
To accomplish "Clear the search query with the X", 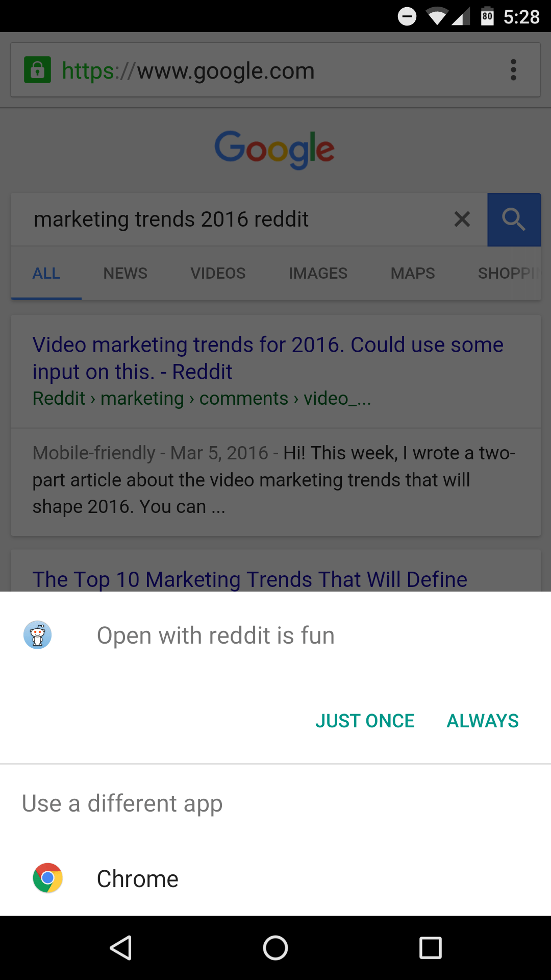I will point(462,219).
